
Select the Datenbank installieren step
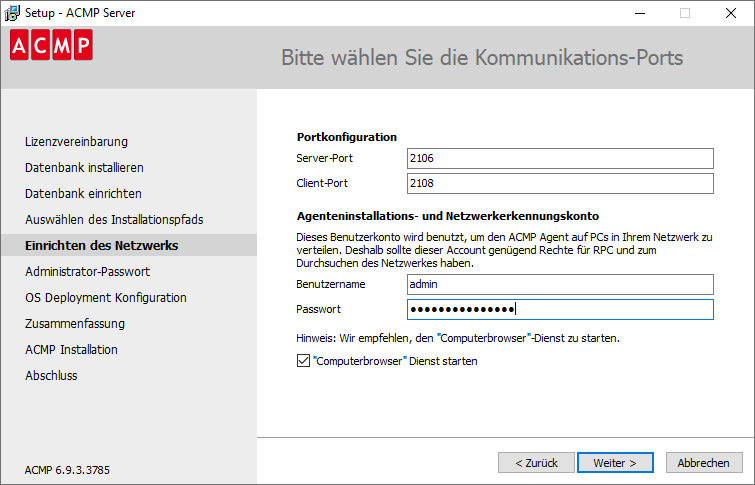click(x=84, y=168)
